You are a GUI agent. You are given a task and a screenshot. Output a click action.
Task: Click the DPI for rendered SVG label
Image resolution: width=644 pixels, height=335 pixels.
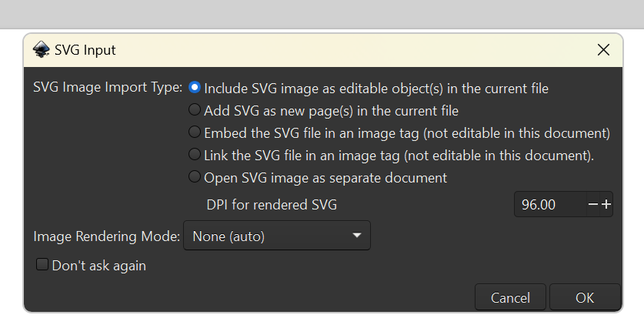[272, 204]
